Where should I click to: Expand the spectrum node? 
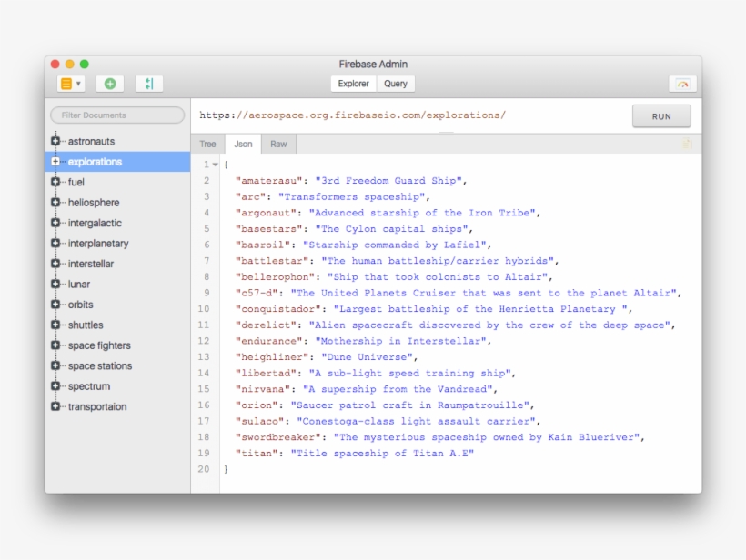[x=55, y=386]
